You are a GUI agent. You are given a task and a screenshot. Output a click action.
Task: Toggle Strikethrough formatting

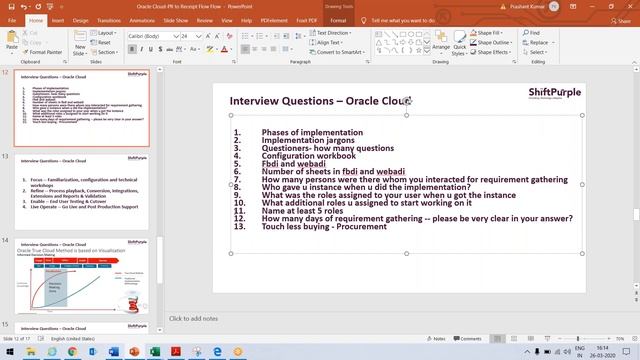[169, 49]
